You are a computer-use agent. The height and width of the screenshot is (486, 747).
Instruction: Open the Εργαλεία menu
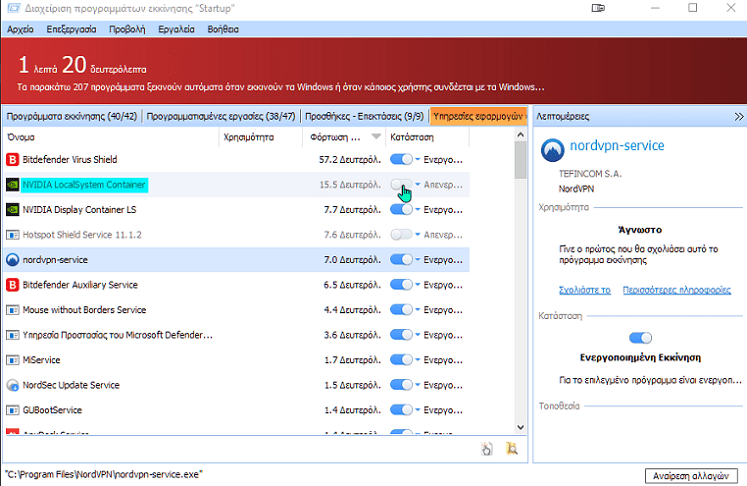pos(176,30)
